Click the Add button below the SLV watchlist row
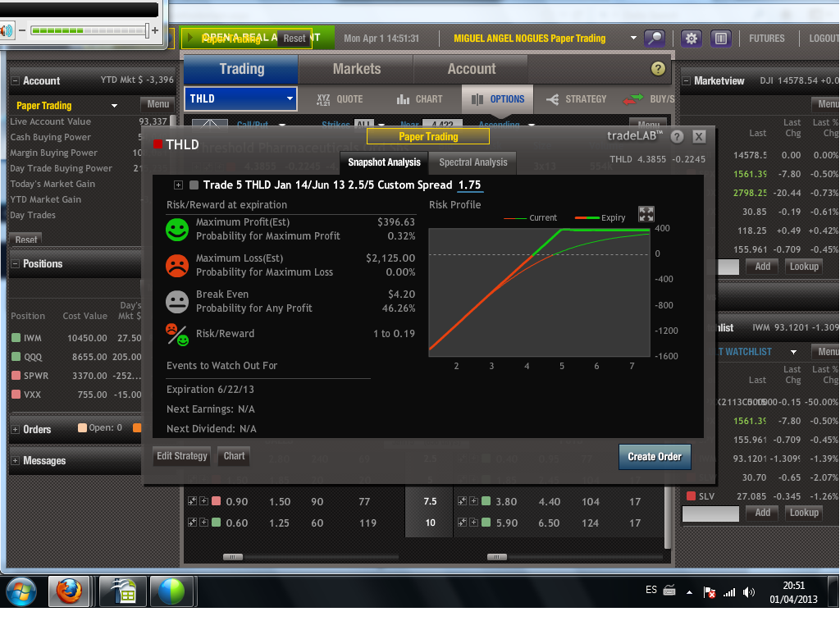Viewport: 840px width, 630px height. (x=762, y=513)
